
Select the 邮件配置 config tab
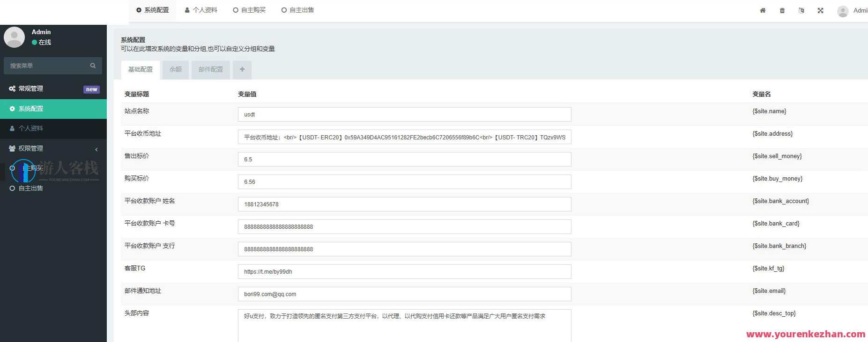coord(211,70)
